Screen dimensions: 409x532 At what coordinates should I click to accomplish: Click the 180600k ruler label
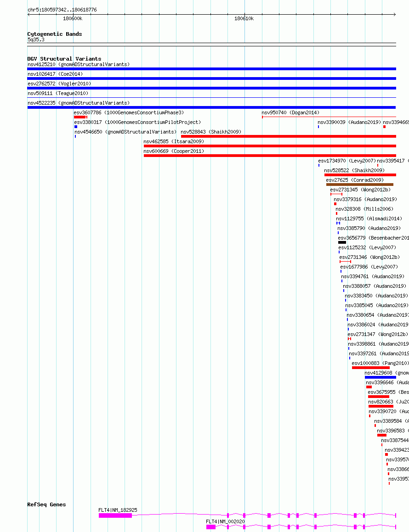coord(72,19)
